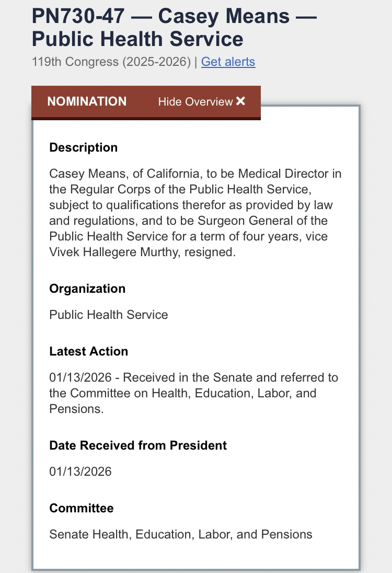Click the 01/13/2026 date under Date Received

pyautogui.click(x=80, y=472)
